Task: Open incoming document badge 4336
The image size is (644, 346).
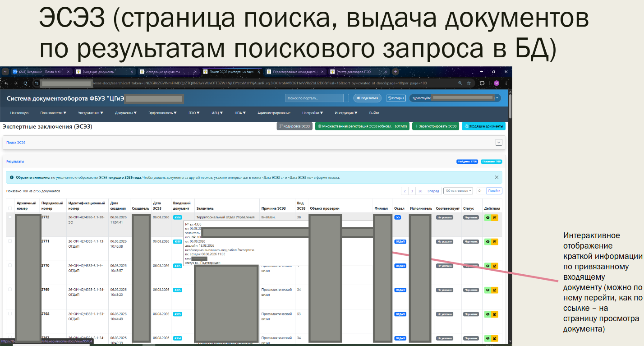Action: point(178,217)
